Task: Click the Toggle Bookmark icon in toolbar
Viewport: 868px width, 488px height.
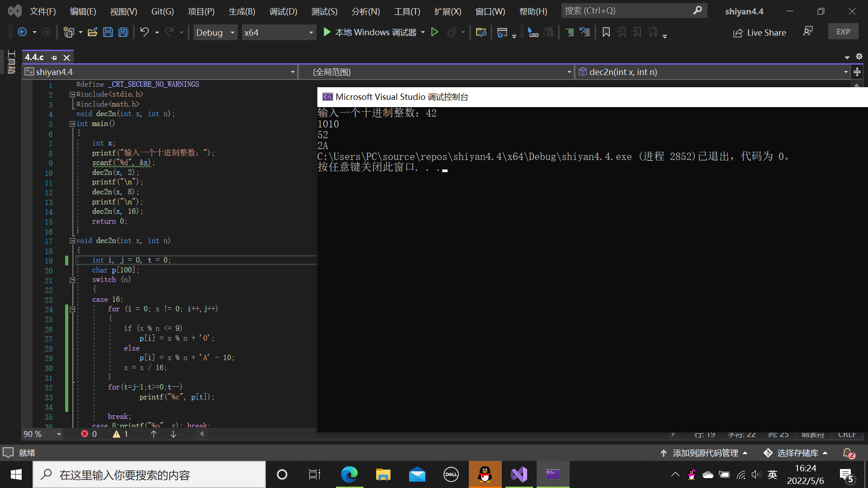Action: (606, 32)
